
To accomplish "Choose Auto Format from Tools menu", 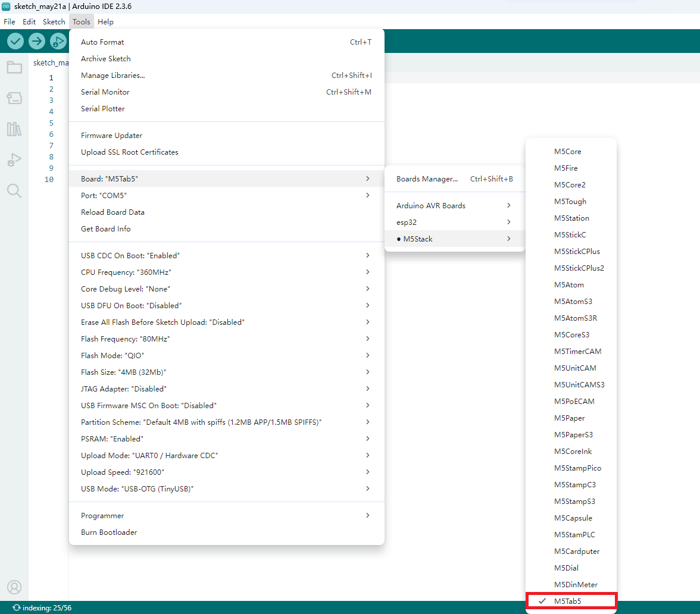I will pyautogui.click(x=227, y=42).
